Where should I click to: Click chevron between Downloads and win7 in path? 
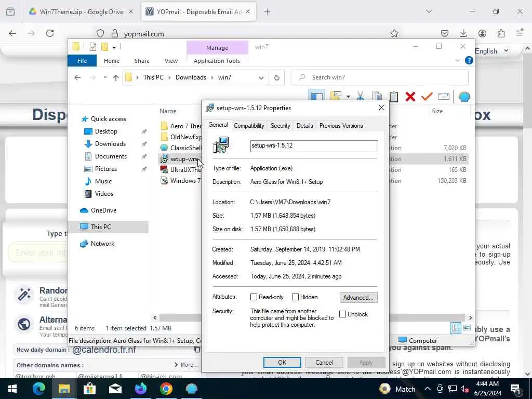(212, 78)
